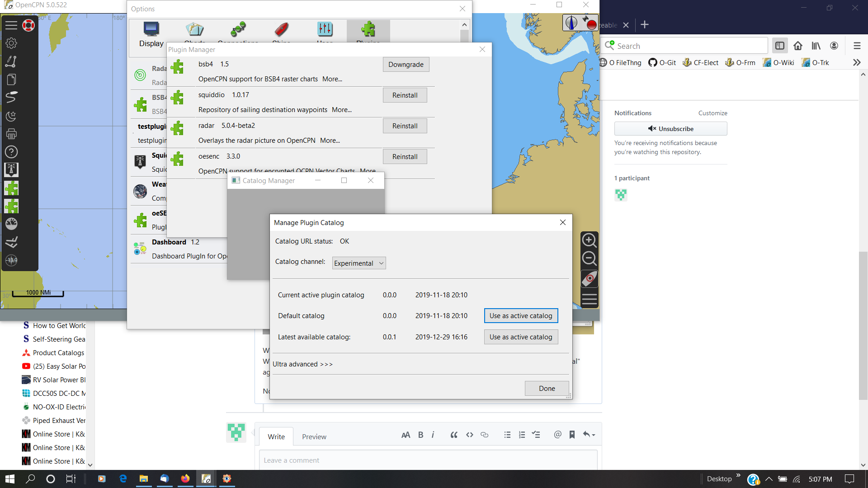Zoom in on the chart
Viewport: 868px width, 488px height.
(x=589, y=240)
